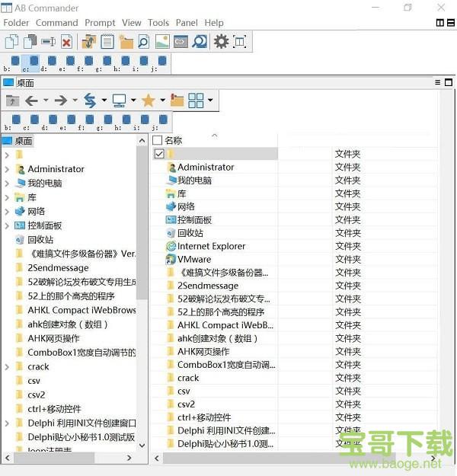Screen dimensions: 457x476
Task: Expand the 我的电脑 tree node
Action: point(7,184)
